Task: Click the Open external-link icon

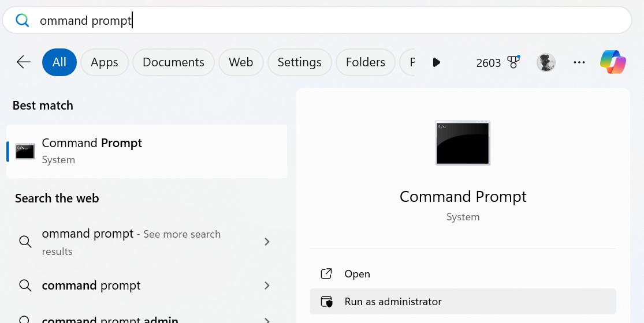Action: [x=327, y=274]
